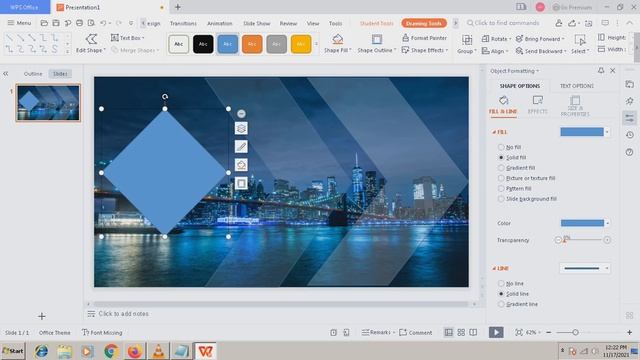Image resolution: width=640 pixels, height=360 pixels.
Task: Click the layers floating icon beside shape
Action: click(241, 128)
